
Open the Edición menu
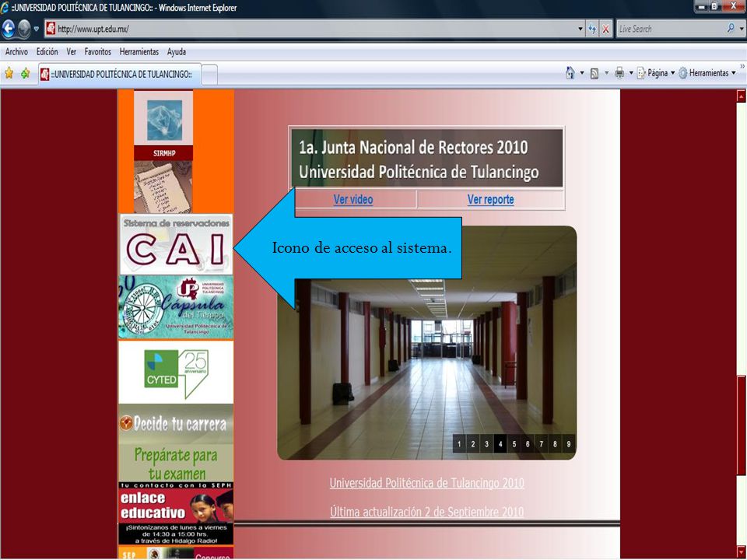pos(47,52)
